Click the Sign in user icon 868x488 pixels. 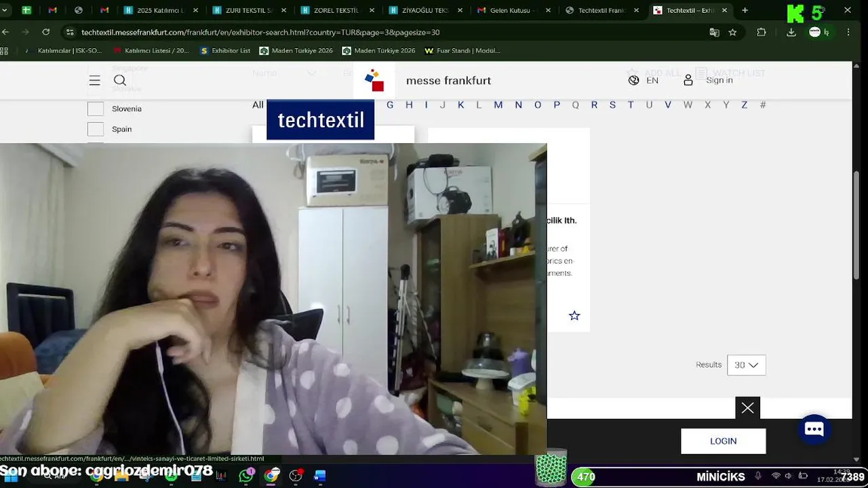coord(688,80)
